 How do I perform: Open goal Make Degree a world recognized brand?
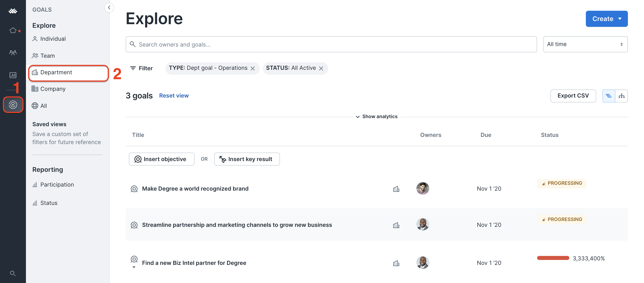[x=195, y=189]
